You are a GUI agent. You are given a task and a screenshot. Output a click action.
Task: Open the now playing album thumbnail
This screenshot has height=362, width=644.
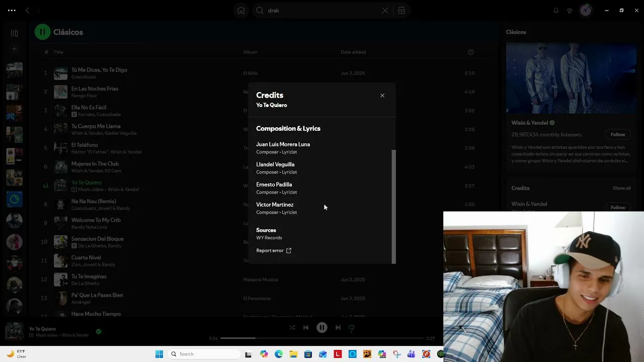coord(14,331)
